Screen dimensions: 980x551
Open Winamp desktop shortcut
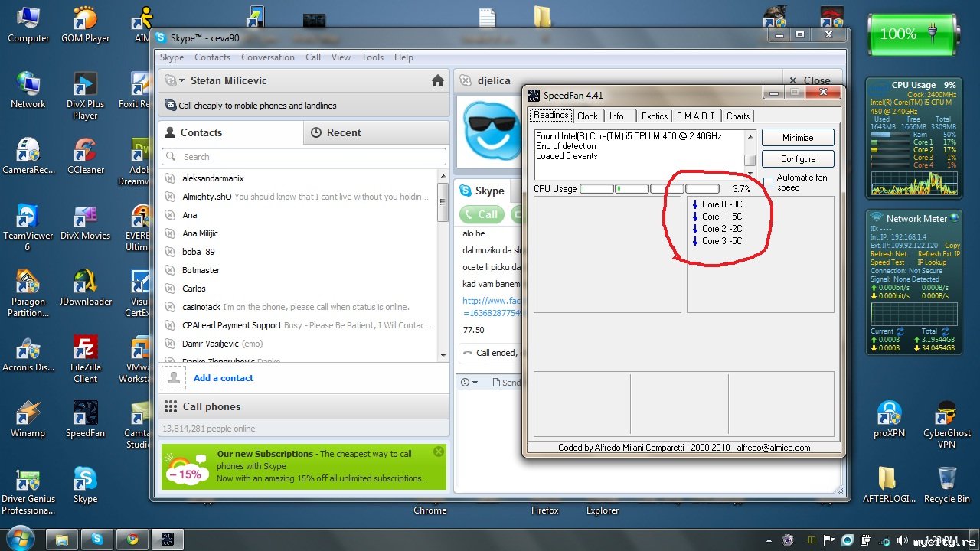click(x=28, y=419)
